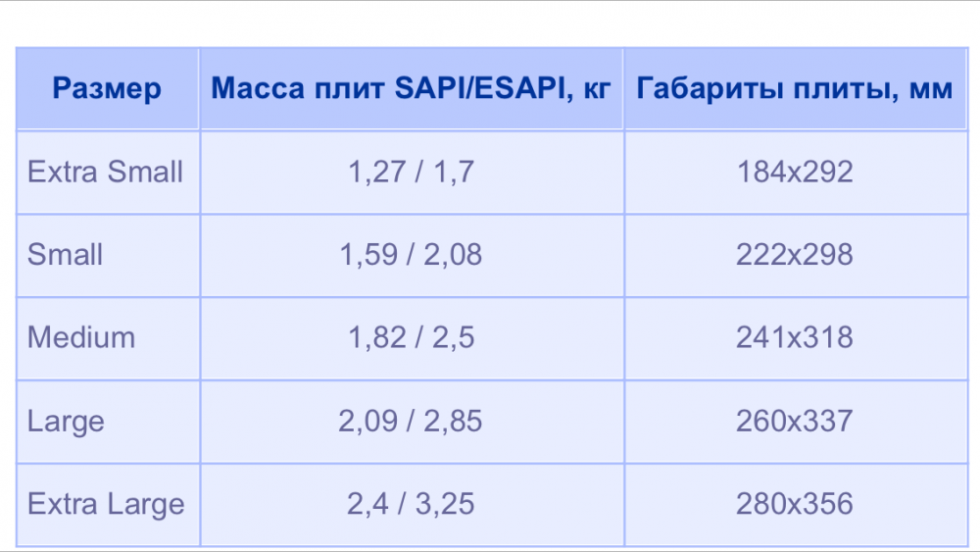Click the dimensions value '241x318'
The height and width of the screenshot is (552, 980).
pos(795,338)
